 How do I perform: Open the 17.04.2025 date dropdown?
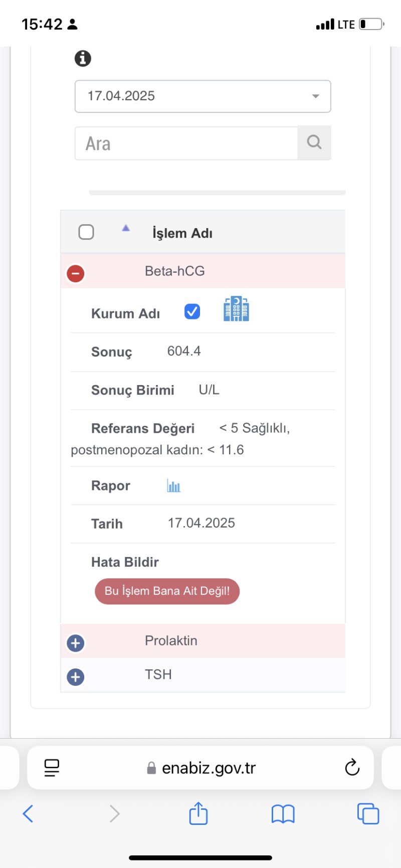203,96
